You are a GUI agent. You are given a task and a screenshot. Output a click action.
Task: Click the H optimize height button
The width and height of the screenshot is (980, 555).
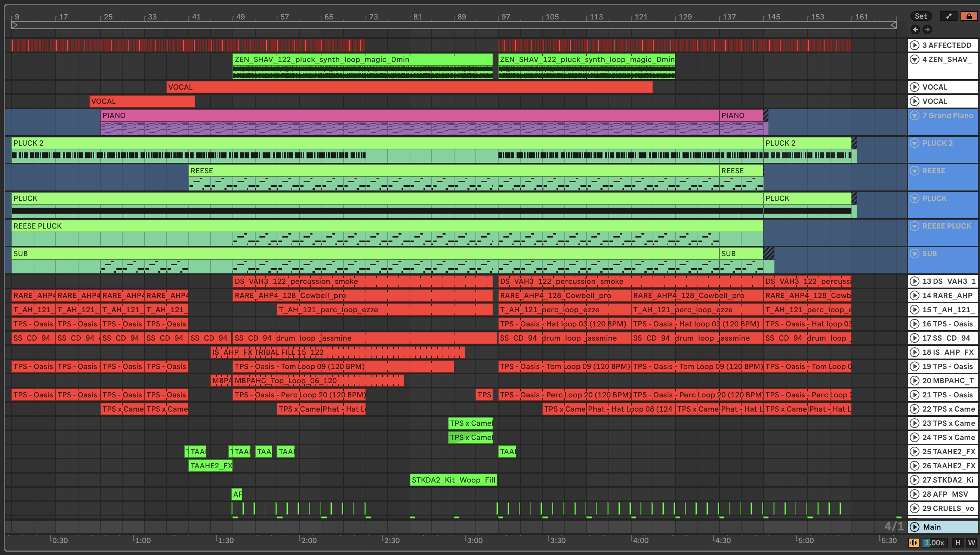958,542
